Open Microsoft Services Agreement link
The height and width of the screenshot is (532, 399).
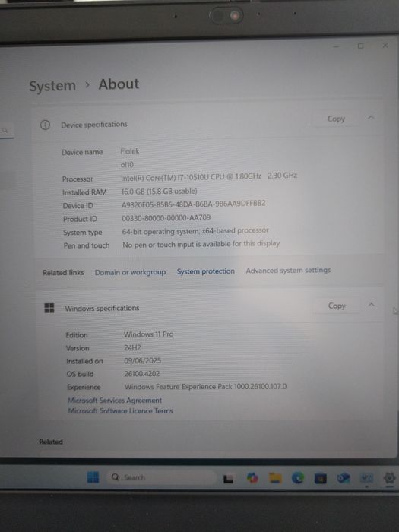tap(115, 401)
